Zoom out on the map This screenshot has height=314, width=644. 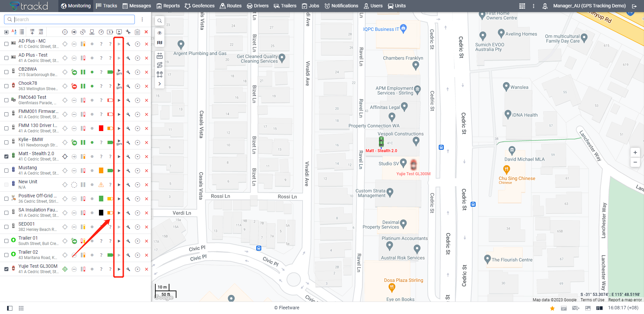[635, 162]
